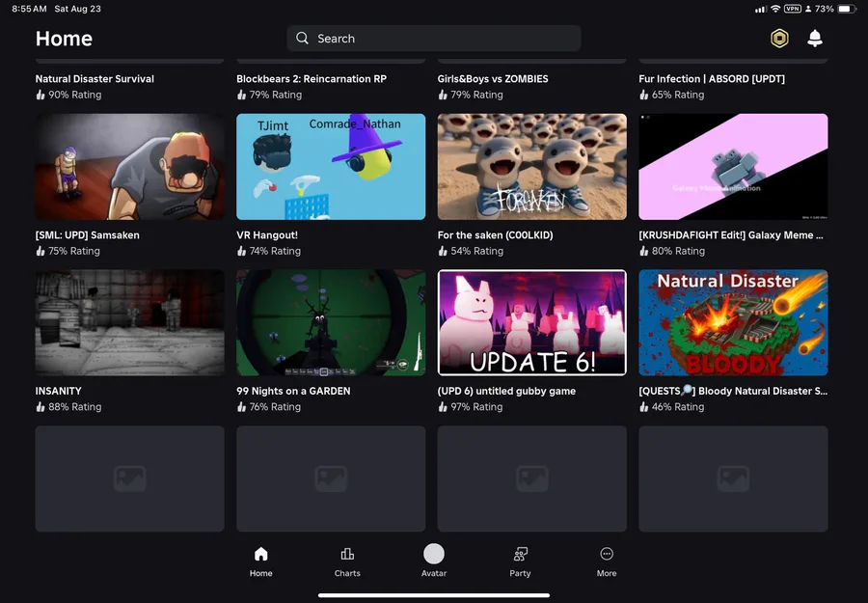
Task: Tap the battery indicator icon
Action: tap(847, 9)
